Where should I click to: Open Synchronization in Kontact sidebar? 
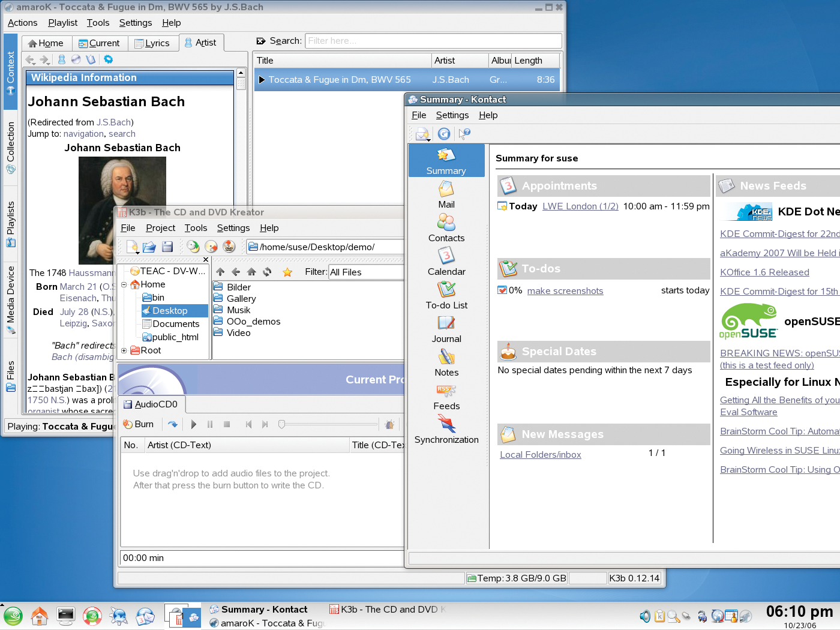[x=446, y=430]
